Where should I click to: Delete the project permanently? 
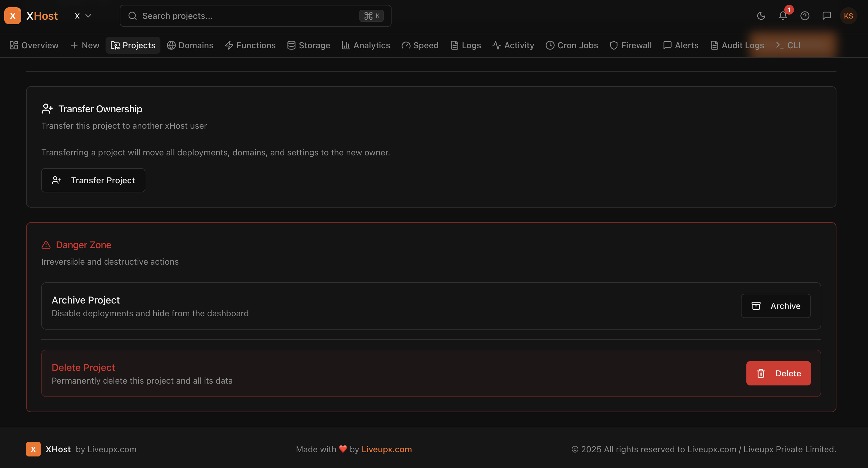click(778, 373)
